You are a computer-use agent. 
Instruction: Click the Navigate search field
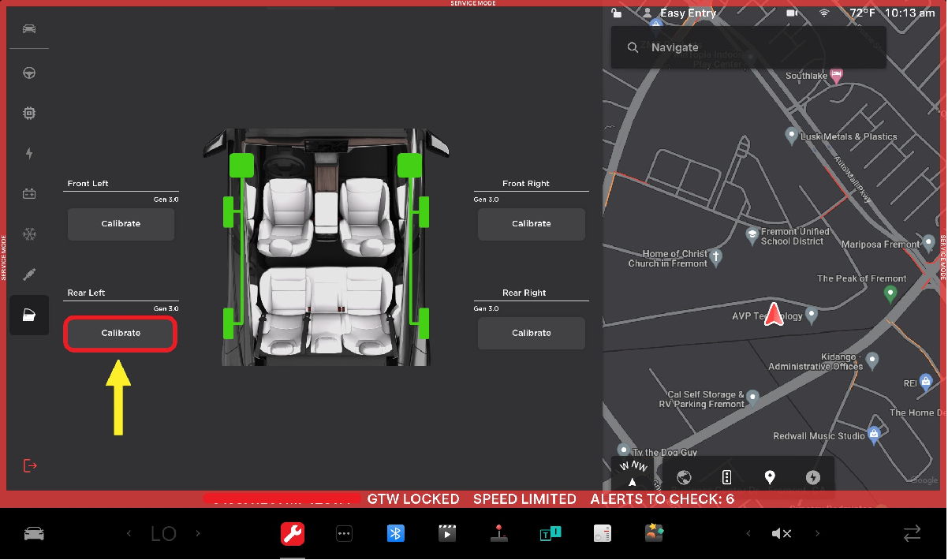748,47
